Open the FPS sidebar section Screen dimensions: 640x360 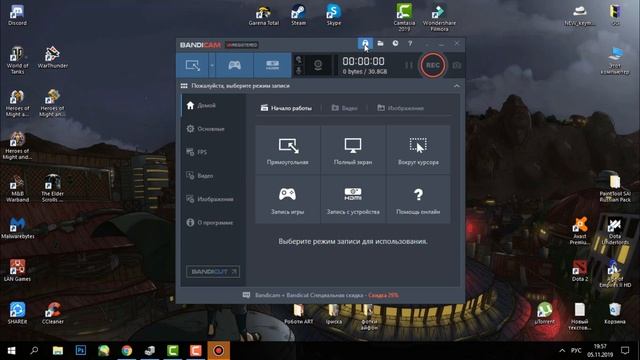pyautogui.click(x=213, y=152)
